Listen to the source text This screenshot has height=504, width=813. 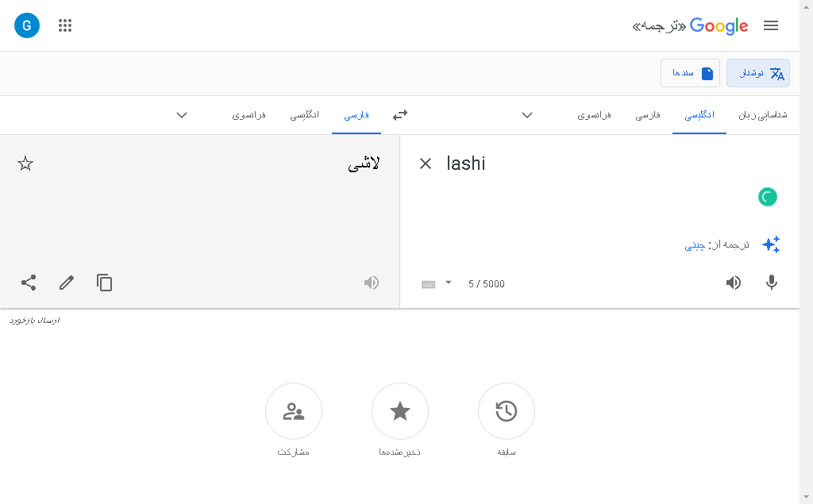point(733,283)
